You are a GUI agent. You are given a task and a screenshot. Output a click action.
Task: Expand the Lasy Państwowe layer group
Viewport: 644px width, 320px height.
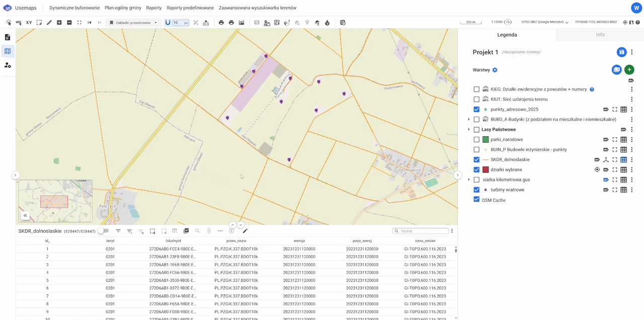(469, 130)
